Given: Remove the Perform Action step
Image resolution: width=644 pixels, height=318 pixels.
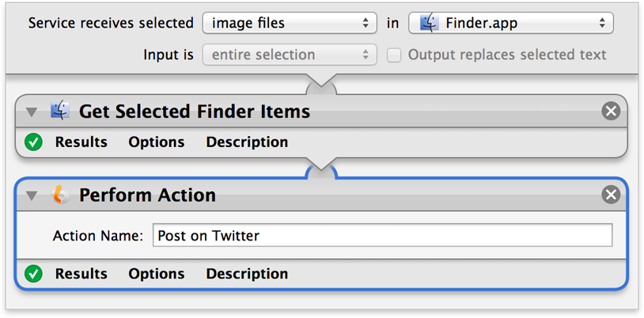Looking at the screenshot, I should coord(611,195).
